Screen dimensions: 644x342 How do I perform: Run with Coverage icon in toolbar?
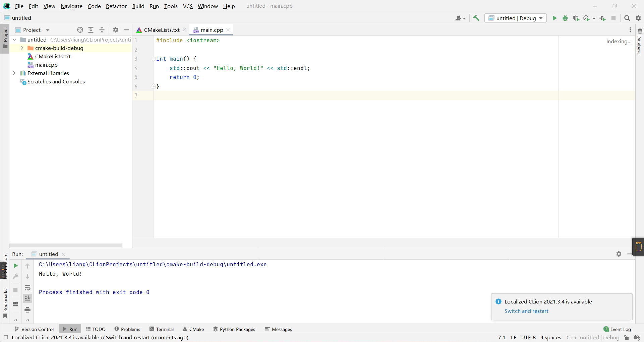tap(576, 18)
